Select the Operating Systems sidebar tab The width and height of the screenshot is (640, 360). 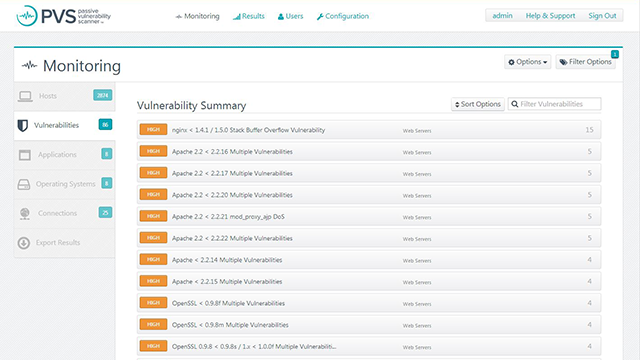[x=64, y=184]
